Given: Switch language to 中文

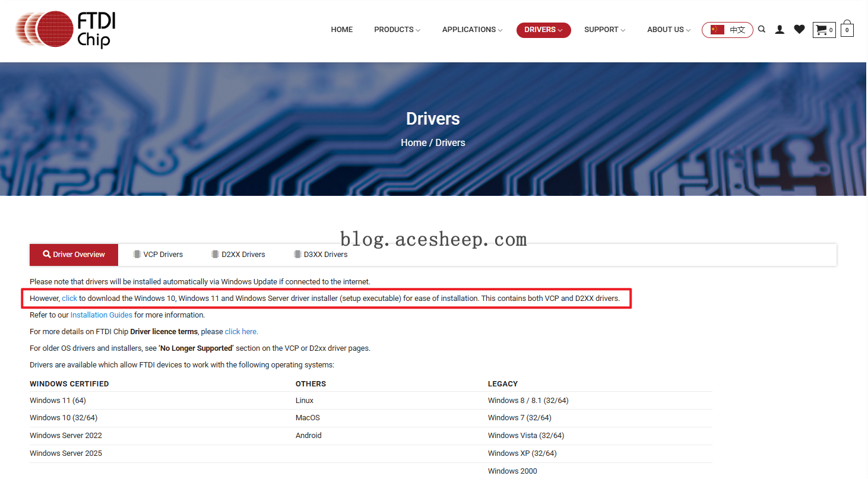Looking at the screenshot, I should (727, 30).
